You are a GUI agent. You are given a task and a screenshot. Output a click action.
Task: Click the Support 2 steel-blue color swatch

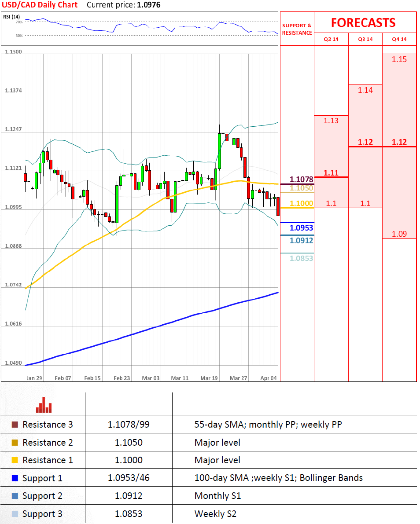pos(15,496)
